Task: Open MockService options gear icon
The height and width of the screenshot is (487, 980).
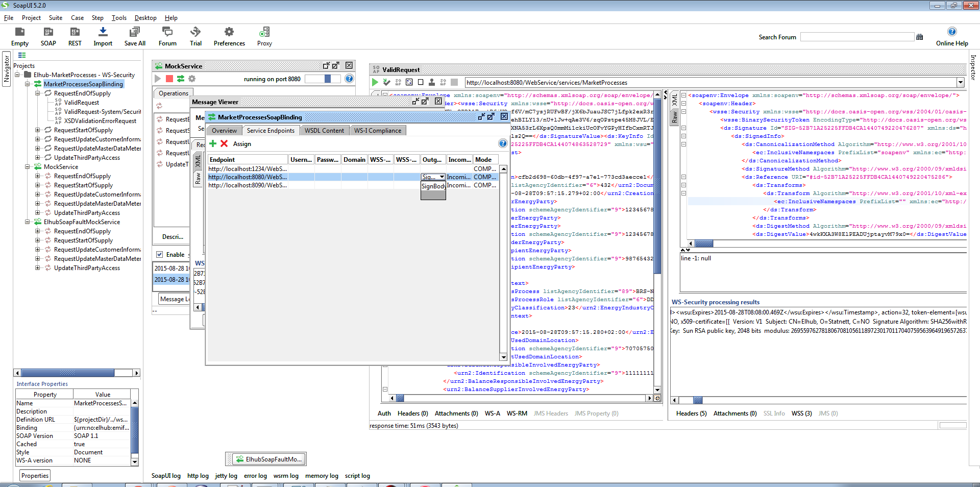Action: (x=192, y=79)
